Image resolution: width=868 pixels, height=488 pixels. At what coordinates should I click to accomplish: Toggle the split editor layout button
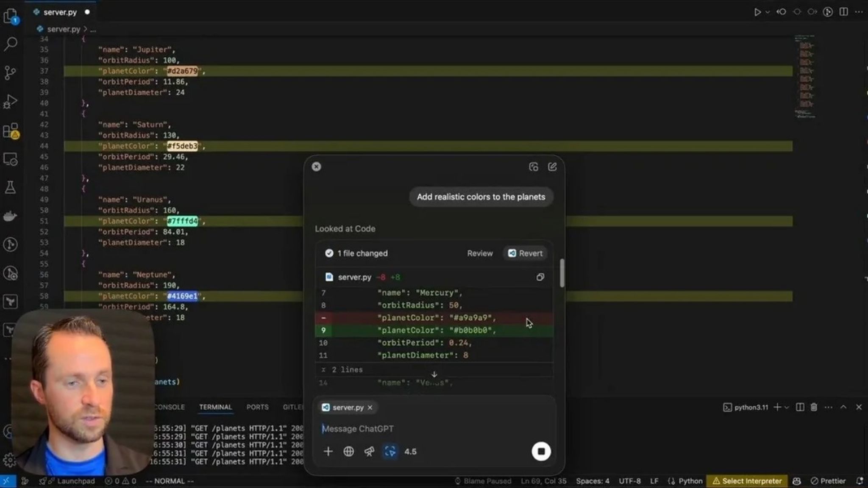pyautogui.click(x=844, y=12)
